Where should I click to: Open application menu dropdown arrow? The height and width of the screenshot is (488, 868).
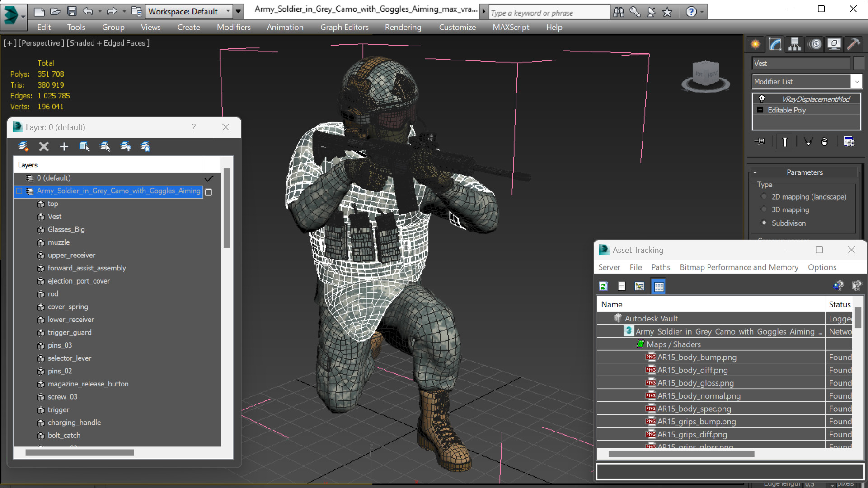[23, 17]
